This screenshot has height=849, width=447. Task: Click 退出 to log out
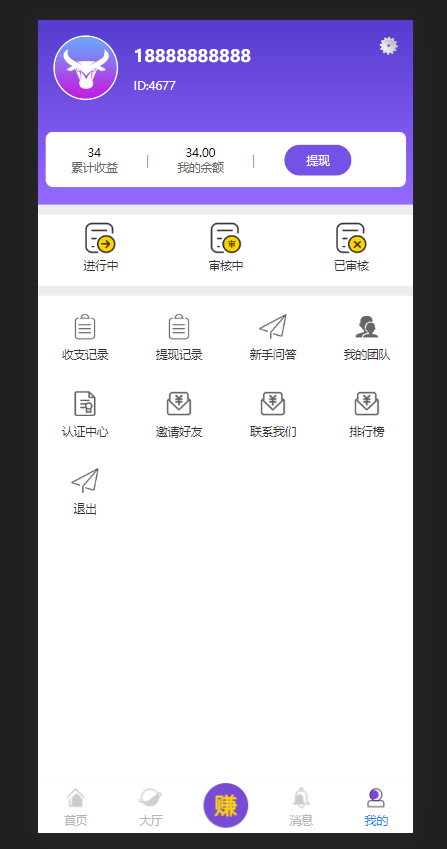click(85, 492)
